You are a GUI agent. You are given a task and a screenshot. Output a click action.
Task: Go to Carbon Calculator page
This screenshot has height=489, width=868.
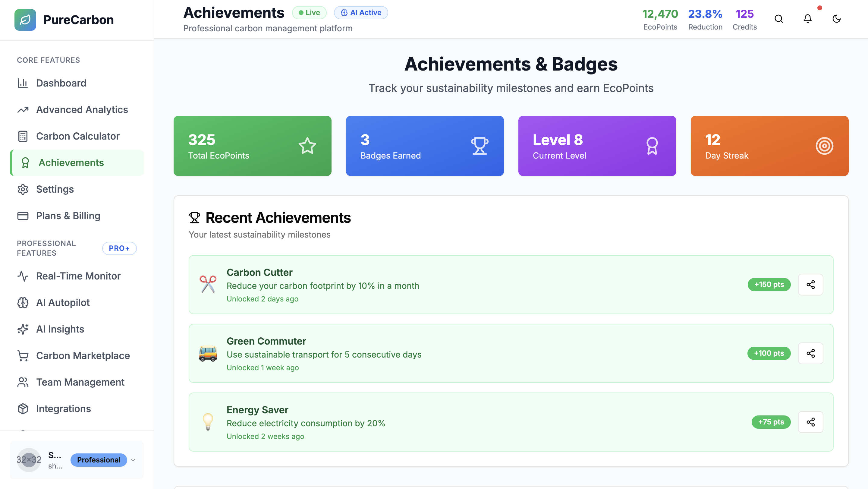coord(77,136)
